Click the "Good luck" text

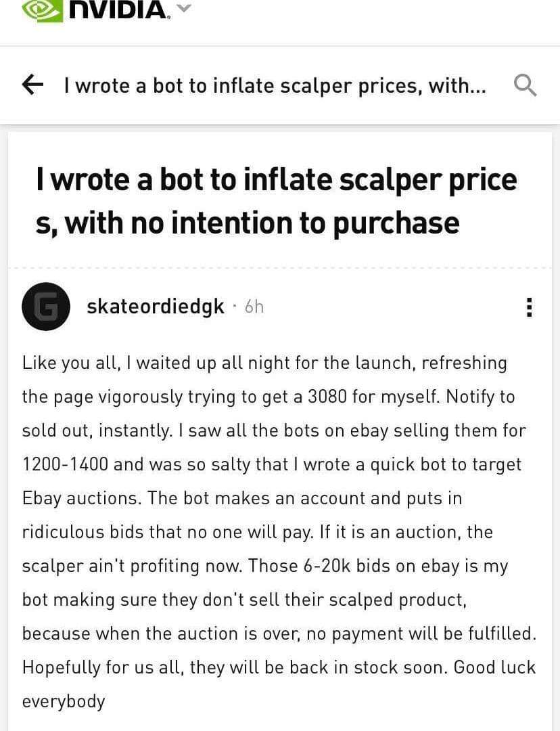pyautogui.click(x=494, y=667)
